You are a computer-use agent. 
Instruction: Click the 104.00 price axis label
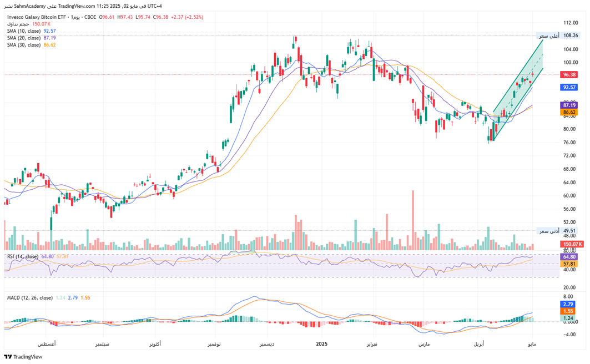click(x=571, y=49)
